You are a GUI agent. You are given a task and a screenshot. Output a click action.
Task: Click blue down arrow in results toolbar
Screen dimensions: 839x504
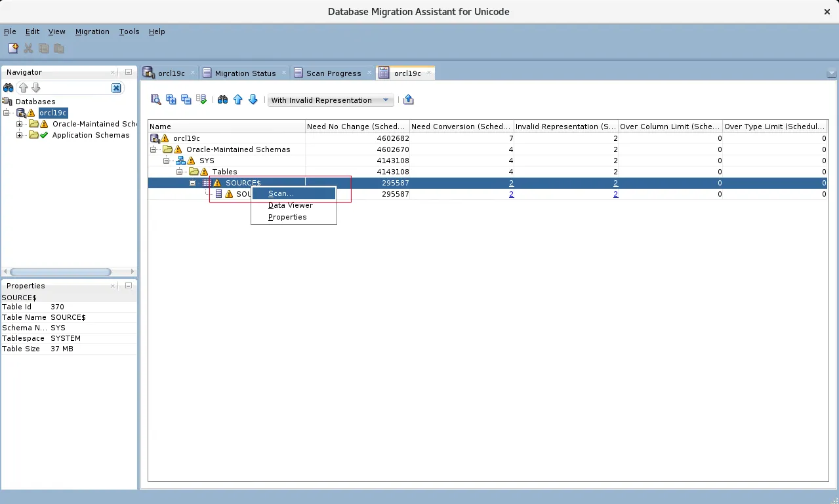click(253, 100)
